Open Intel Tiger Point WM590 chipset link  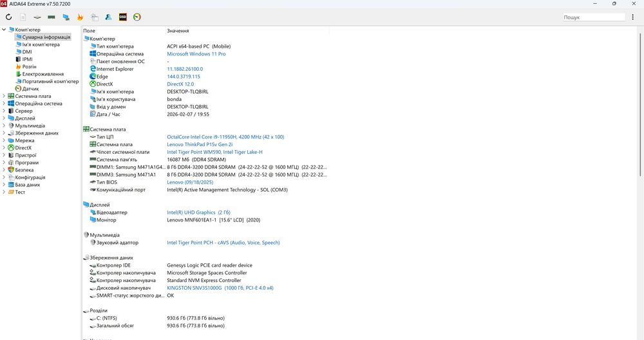click(214, 152)
